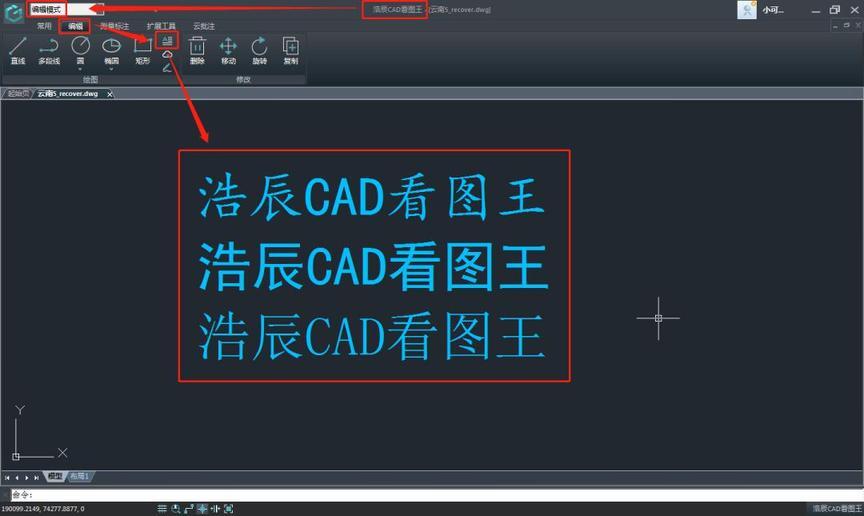Activate the 复制 (copy) tool
Image resolution: width=864 pixels, height=516 pixels.
pos(290,51)
